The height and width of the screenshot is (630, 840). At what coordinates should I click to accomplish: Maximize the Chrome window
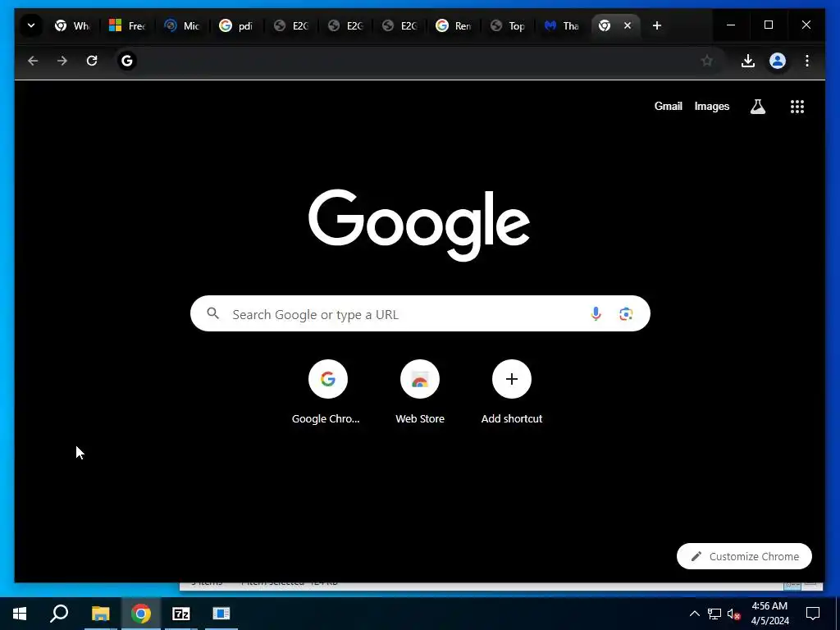[768, 25]
